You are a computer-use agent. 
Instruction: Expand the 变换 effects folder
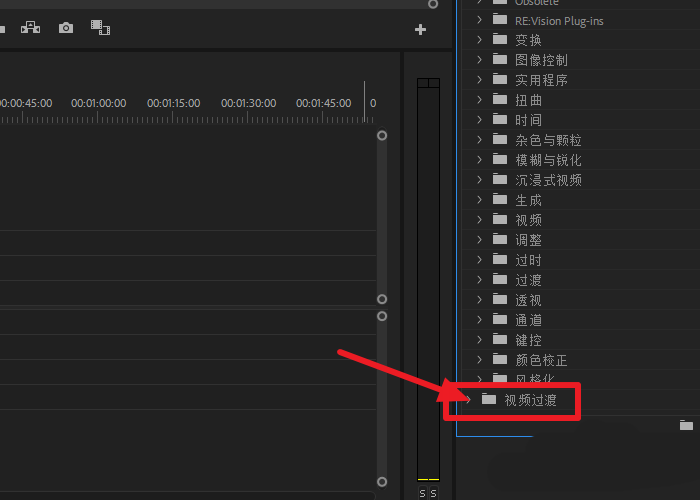pos(479,40)
